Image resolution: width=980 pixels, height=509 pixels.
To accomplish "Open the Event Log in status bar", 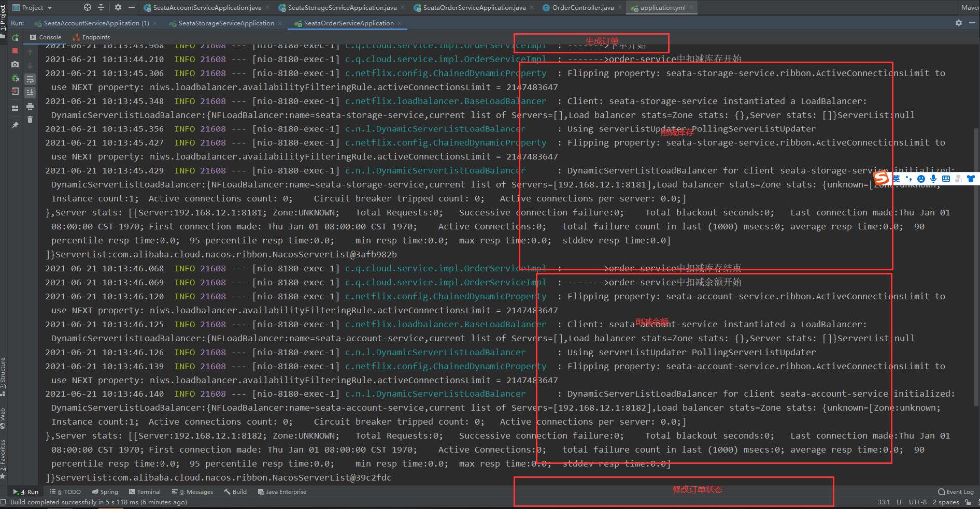I will point(956,492).
